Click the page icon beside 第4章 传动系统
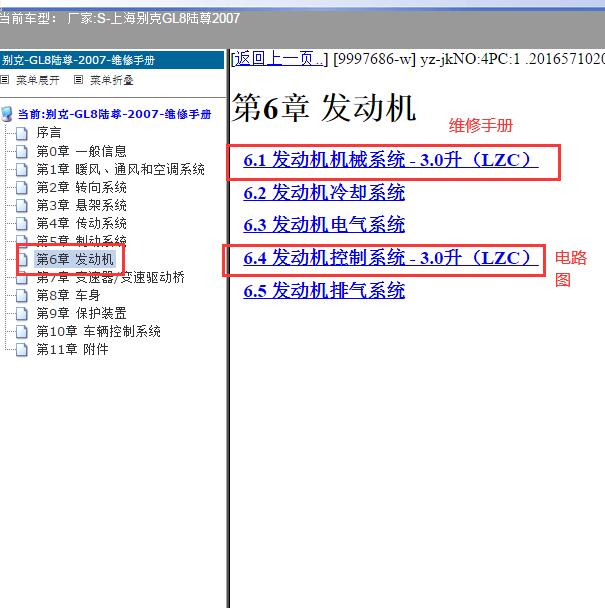605x608 pixels. [x=22, y=223]
